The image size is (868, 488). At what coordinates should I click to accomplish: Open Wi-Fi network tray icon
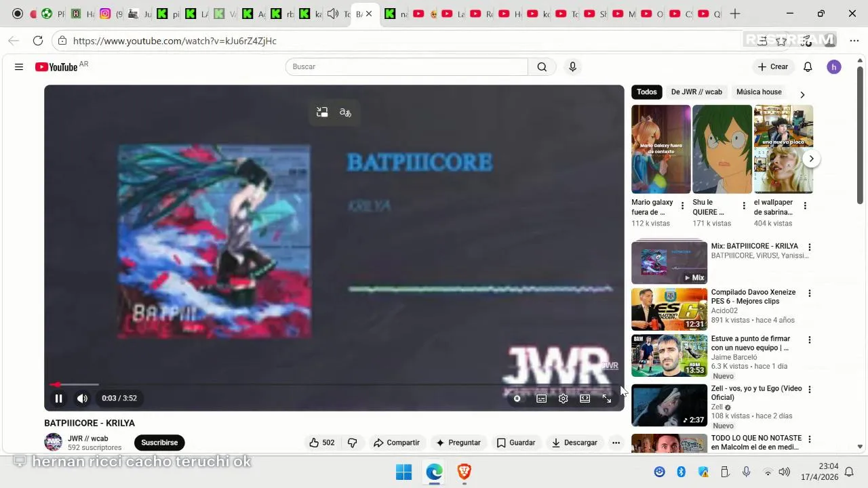[x=768, y=472]
